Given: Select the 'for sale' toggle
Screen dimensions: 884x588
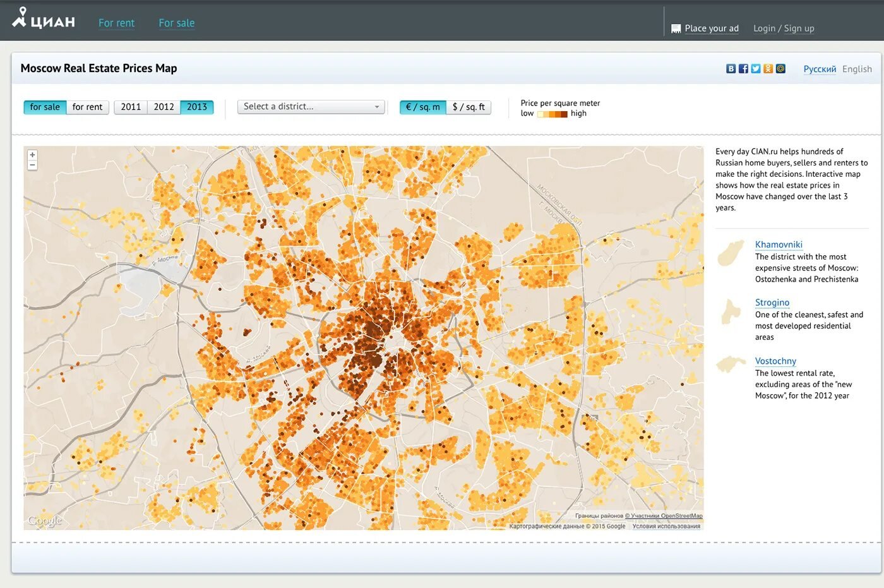Looking at the screenshot, I should (45, 107).
